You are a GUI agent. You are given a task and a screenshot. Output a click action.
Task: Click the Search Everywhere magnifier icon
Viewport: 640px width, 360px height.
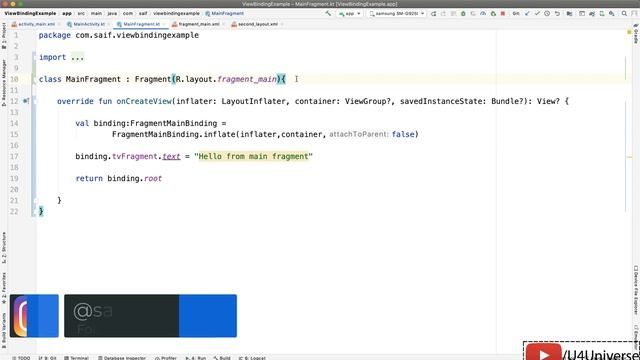point(624,13)
